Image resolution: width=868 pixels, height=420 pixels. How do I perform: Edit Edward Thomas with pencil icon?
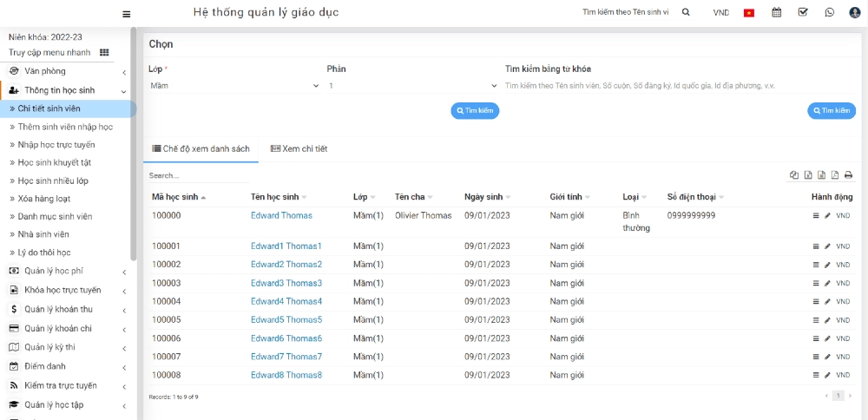(827, 216)
